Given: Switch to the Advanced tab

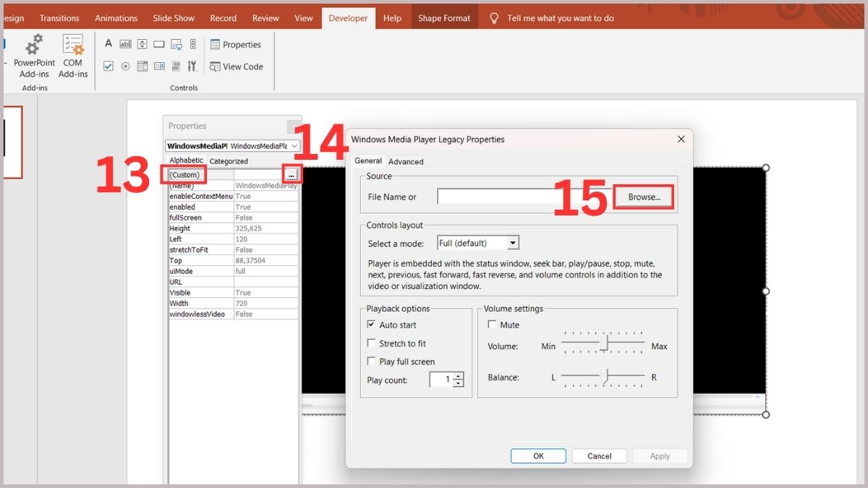Looking at the screenshot, I should click(x=406, y=160).
